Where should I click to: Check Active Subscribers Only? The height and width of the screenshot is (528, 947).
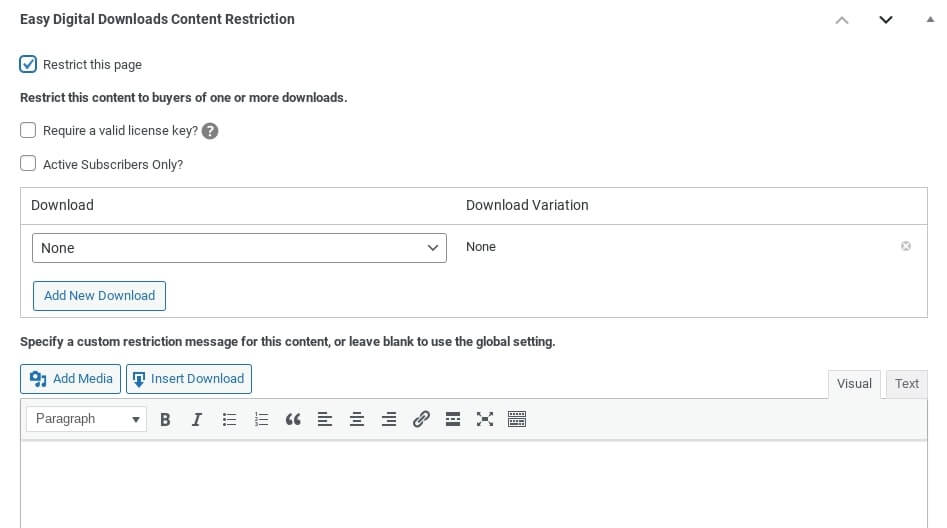(x=28, y=163)
